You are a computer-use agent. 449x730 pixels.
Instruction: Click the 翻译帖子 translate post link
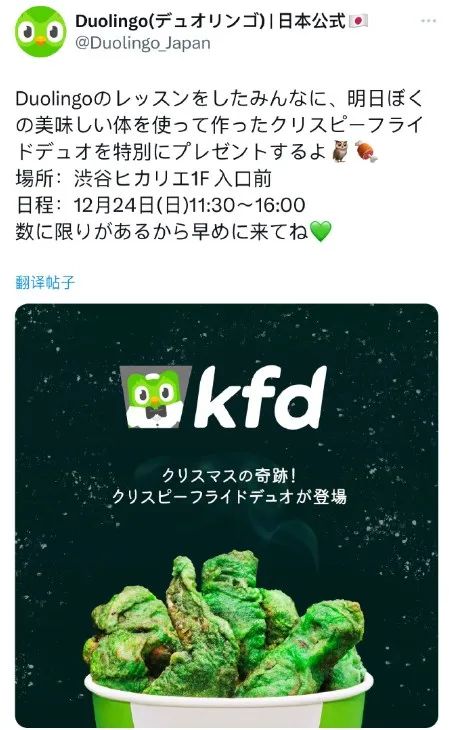[x=45, y=282]
